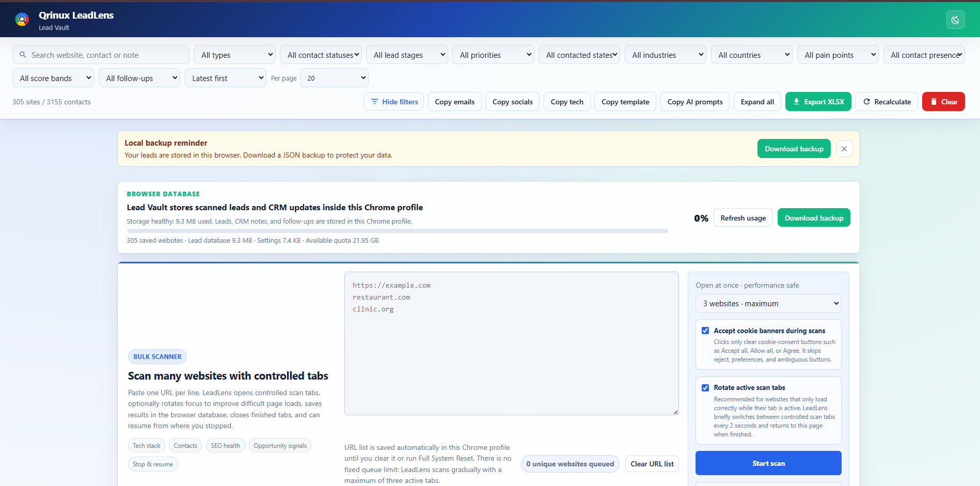Open the All pain points dropdown
The image size is (980, 486).
pos(838,55)
